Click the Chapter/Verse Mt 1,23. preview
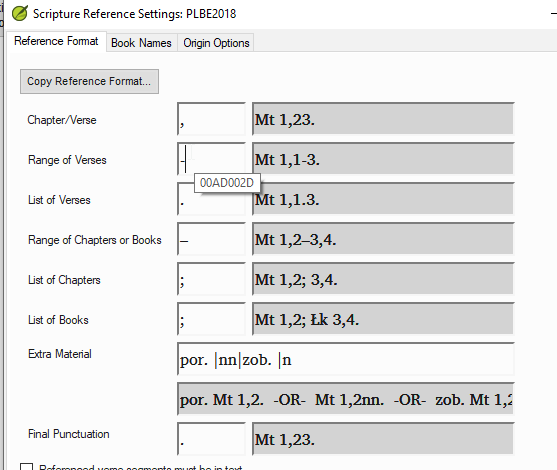This screenshot has height=470, width=557. [x=383, y=119]
